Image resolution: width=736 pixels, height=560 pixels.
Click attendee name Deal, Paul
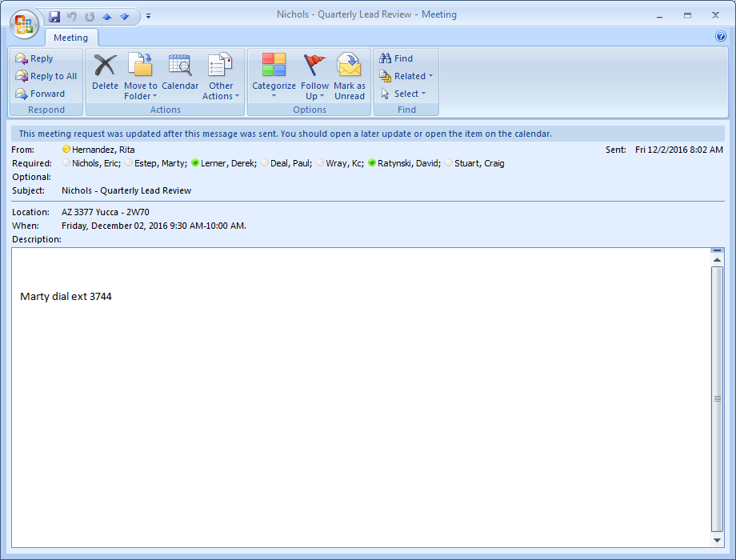(290, 163)
